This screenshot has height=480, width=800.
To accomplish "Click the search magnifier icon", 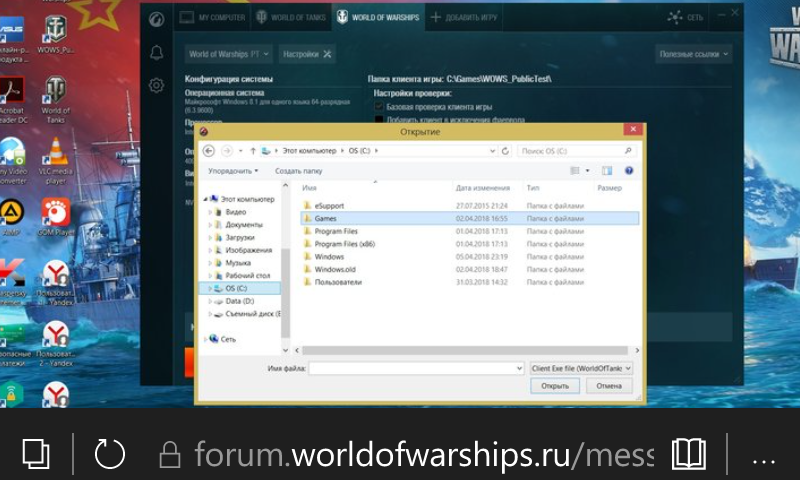I will click(x=628, y=151).
